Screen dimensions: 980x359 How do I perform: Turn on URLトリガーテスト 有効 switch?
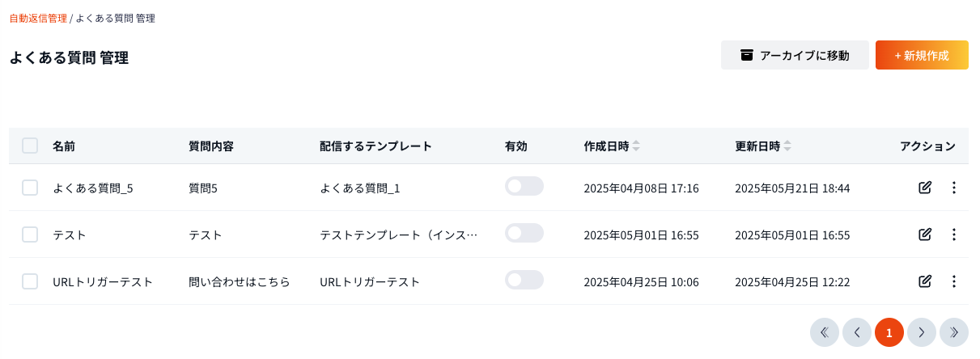point(524,281)
